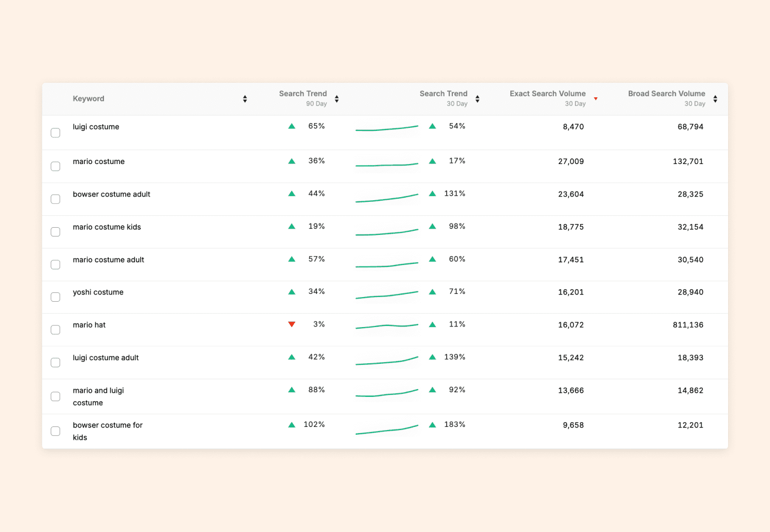Click green up arrow beside 102%
This screenshot has height=532, width=770.
[x=292, y=425]
